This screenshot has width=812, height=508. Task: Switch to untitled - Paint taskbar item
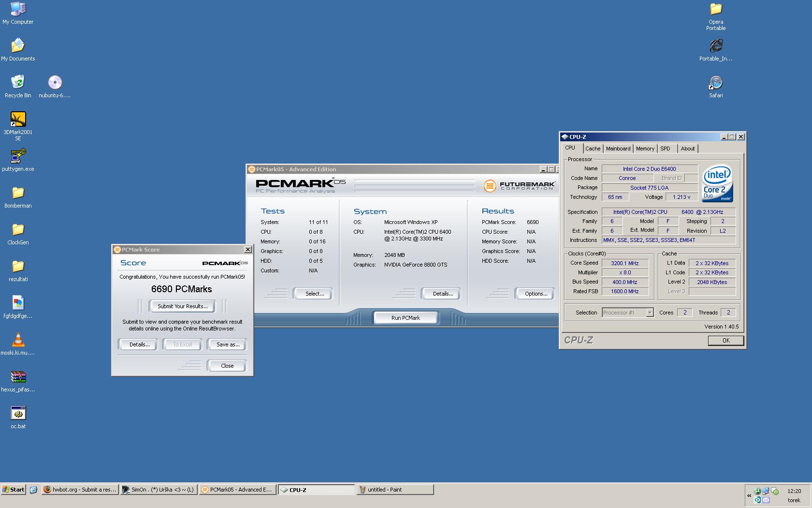point(395,490)
